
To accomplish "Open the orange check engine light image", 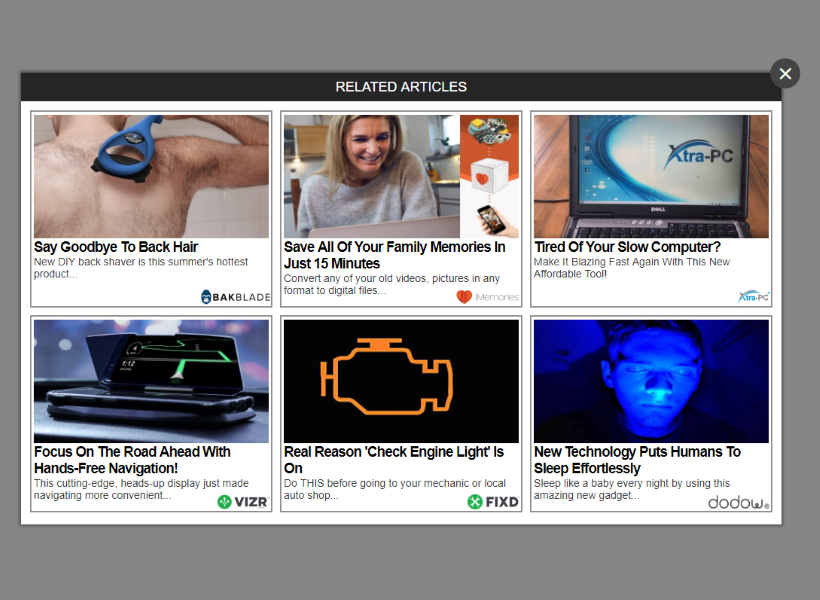I will point(401,381).
